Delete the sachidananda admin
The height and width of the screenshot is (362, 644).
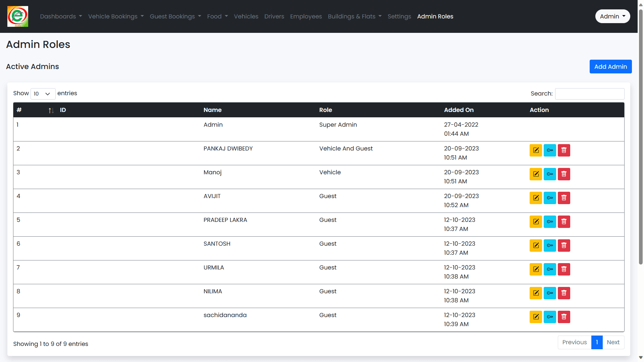click(x=564, y=317)
